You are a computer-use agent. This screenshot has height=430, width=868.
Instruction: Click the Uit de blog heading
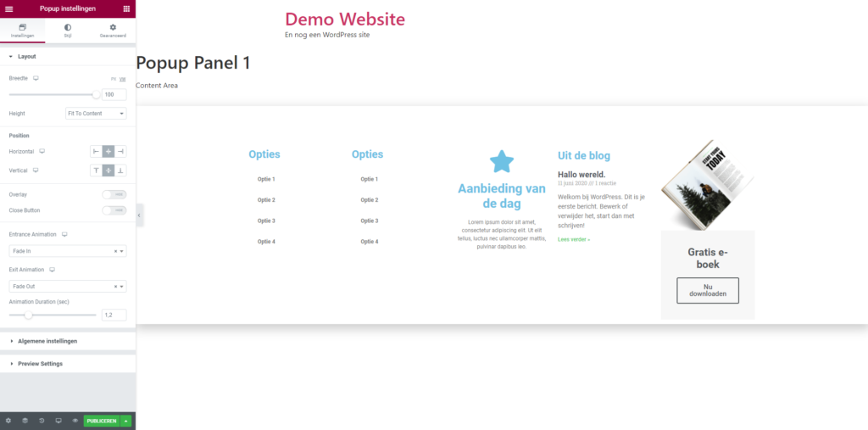[584, 156]
